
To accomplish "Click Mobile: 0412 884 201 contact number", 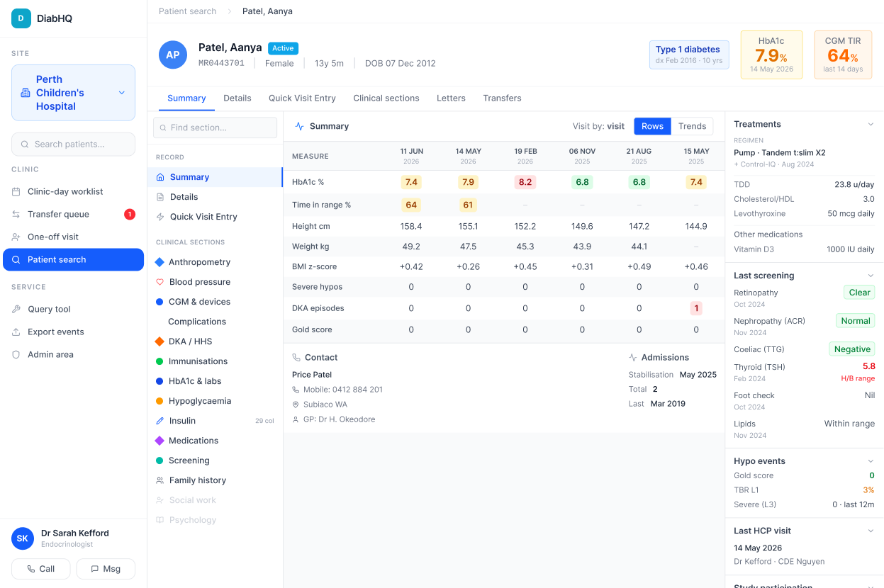I will (343, 390).
